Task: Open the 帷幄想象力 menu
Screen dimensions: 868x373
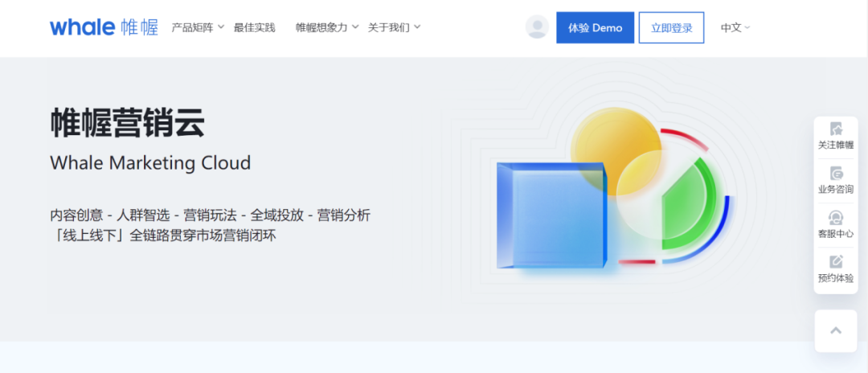Action: pyautogui.click(x=321, y=27)
